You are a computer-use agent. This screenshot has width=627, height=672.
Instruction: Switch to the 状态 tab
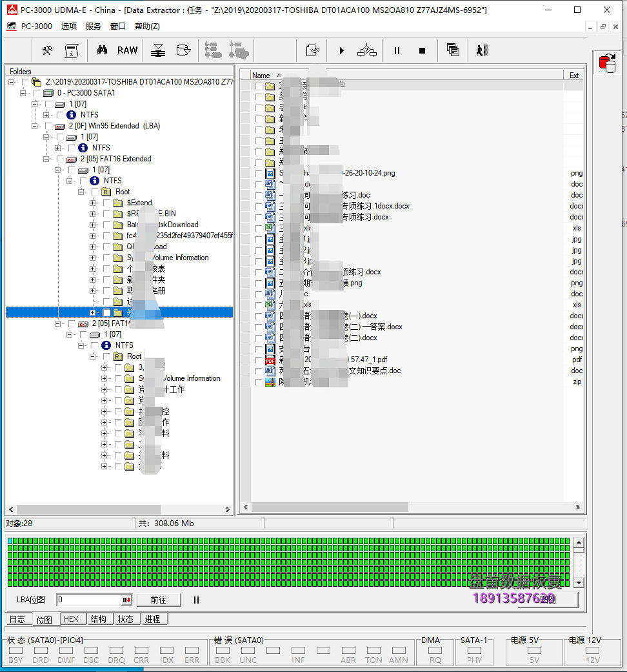coord(126,619)
